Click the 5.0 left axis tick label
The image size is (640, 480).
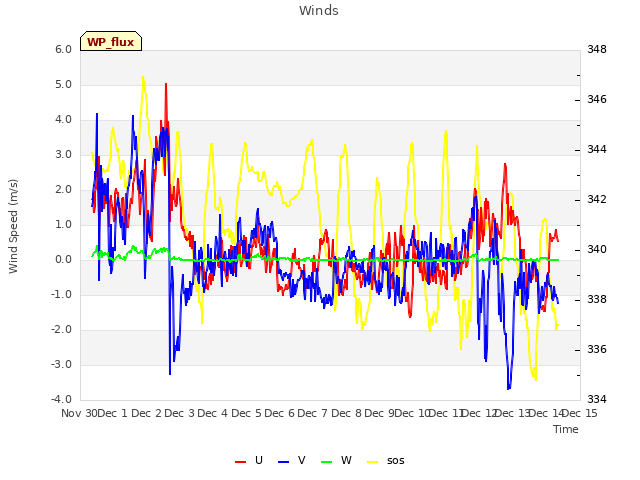63,84
